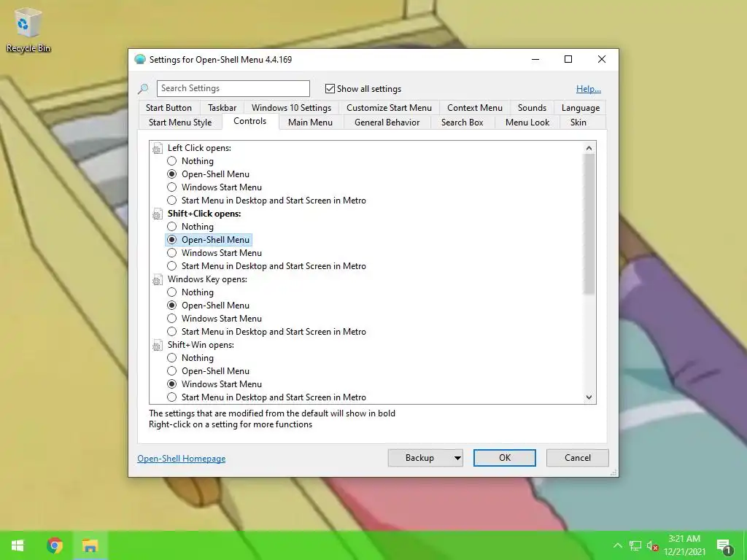Launch Google Chrome from the taskbar
The image size is (747, 560).
(x=54, y=545)
